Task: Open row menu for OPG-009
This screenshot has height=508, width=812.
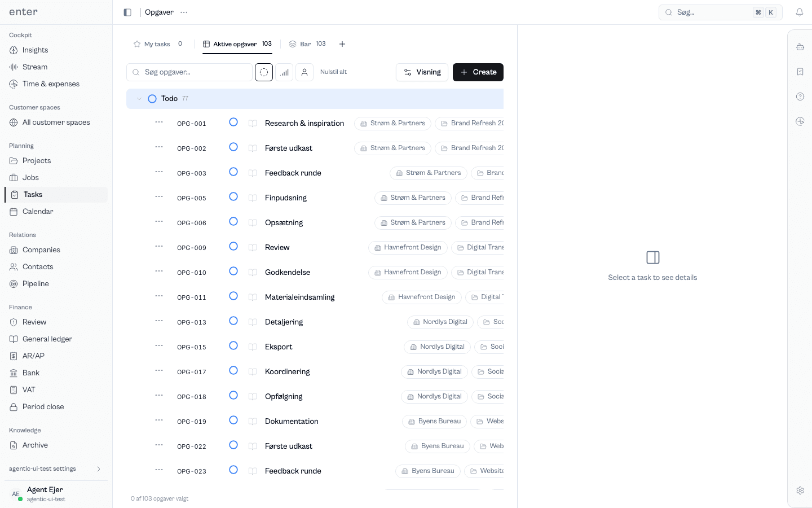Action: (x=159, y=246)
